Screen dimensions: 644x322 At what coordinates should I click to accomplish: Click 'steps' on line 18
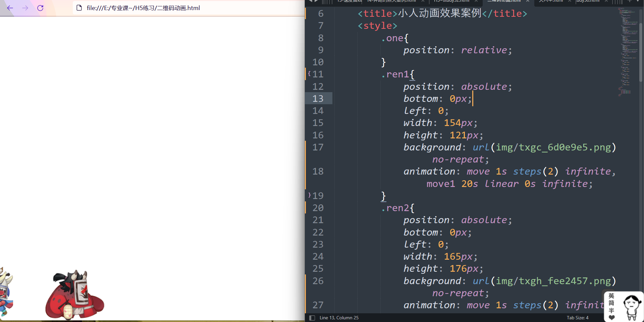pyautogui.click(x=527, y=171)
